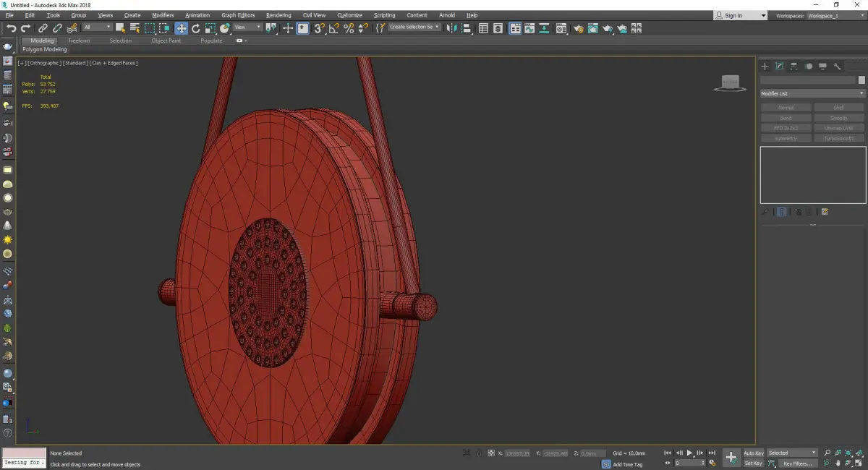This screenshot has height=470, width=868.
Task: Click the Mirror tool icon
Action: coord(452,28)
